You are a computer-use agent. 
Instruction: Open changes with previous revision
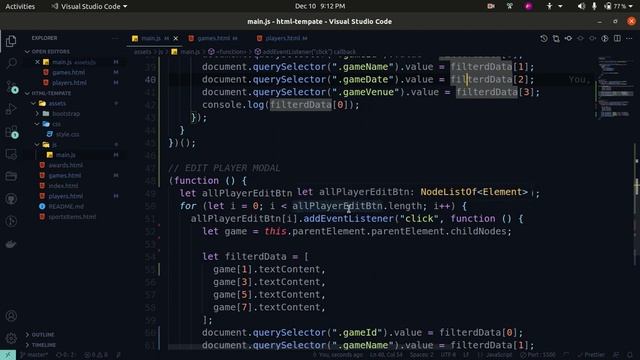pos(568,38)
